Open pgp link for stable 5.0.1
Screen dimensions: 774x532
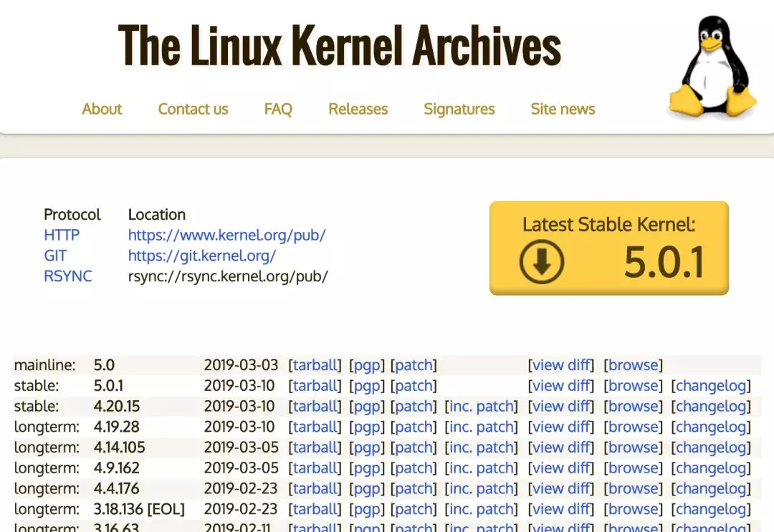[x=367, y=386]
